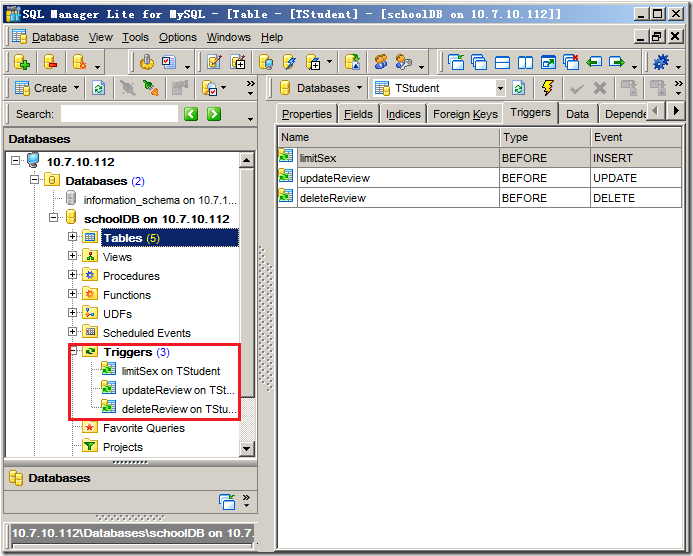The height and width of the screenshot is (556, 693).
Task: Click the database with monitor icon
Action: pyautogui.click(x=266, y=62)
